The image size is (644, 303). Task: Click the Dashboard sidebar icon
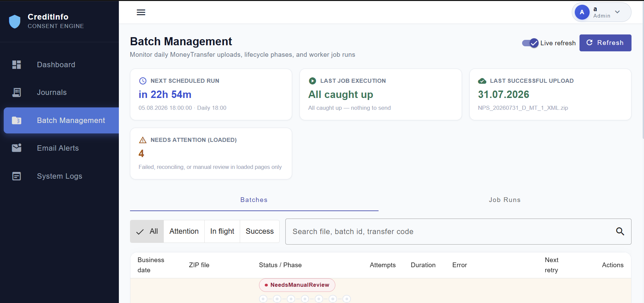pyautogui.click(x=17, y=65)
